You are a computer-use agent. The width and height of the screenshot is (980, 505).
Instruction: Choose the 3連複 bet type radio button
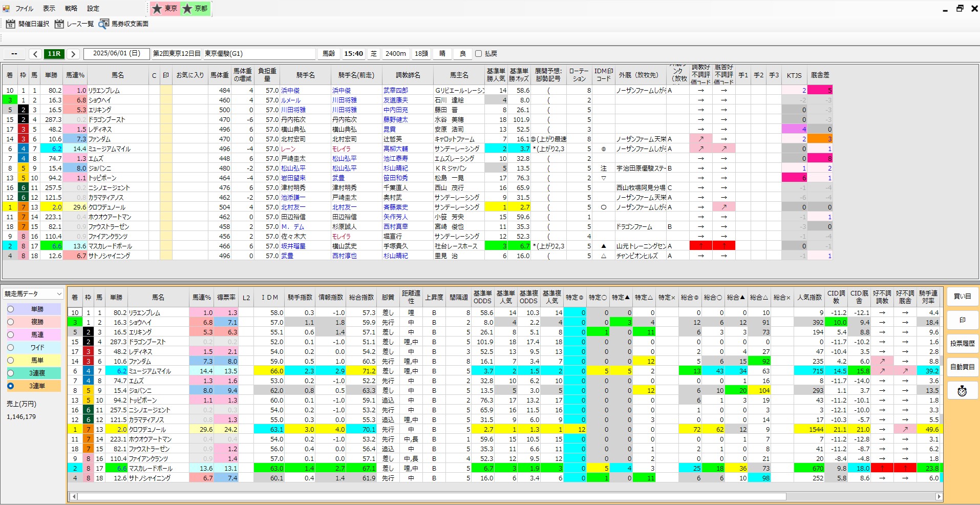click(11, 373)
